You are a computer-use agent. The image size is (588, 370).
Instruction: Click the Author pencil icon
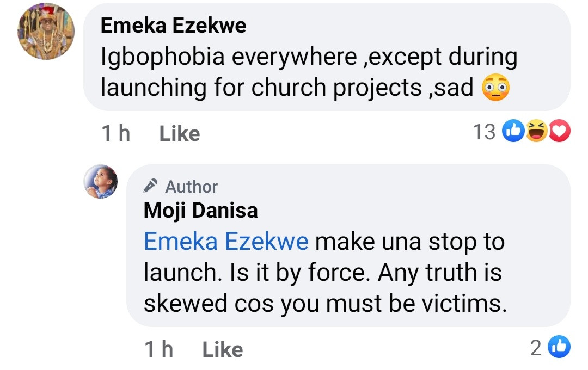151,186
